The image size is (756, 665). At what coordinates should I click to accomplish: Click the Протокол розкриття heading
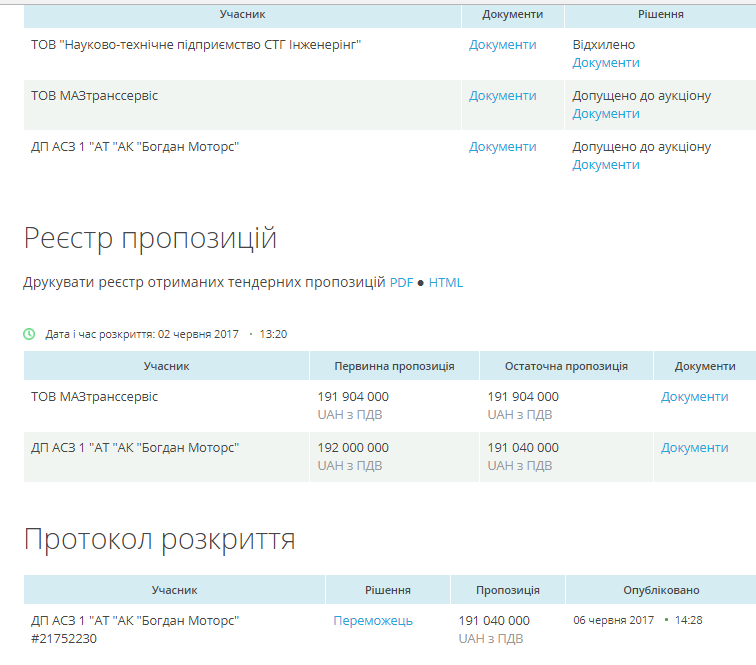pyautogui.click(x=159, y=540)
